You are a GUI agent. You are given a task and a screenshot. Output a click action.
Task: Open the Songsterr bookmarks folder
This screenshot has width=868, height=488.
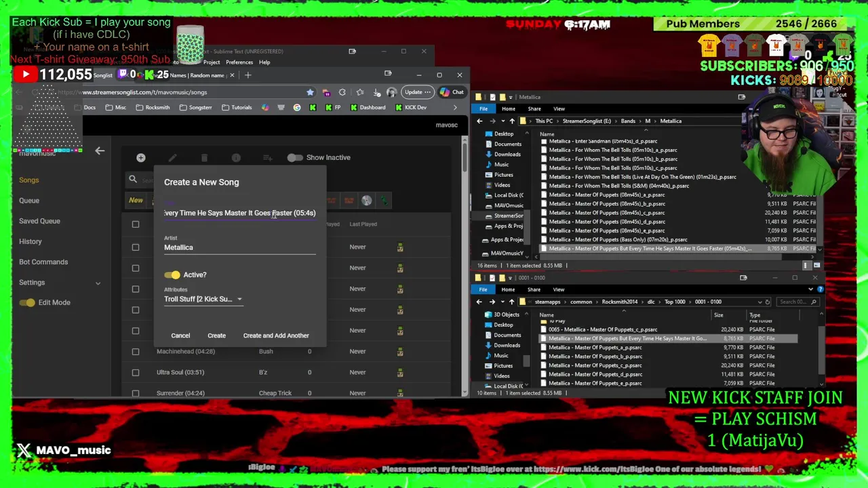point(196,107)
